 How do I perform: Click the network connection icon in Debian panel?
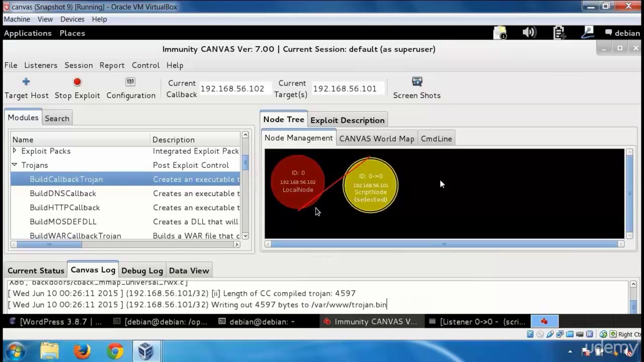[x=587, y=33]
